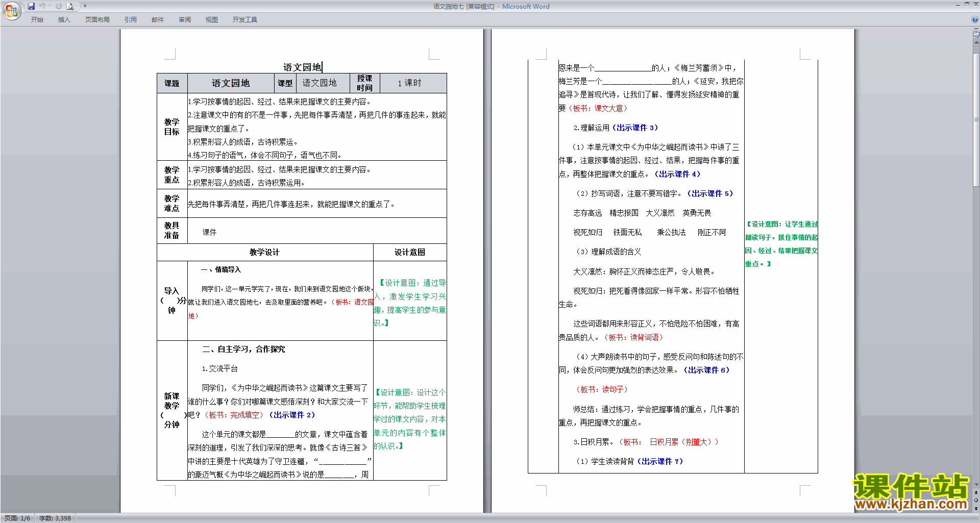This screenshot has width=980, height=523.
Task: Click the red text (板书: 课文大意)
Action: [x=598, y=108]
